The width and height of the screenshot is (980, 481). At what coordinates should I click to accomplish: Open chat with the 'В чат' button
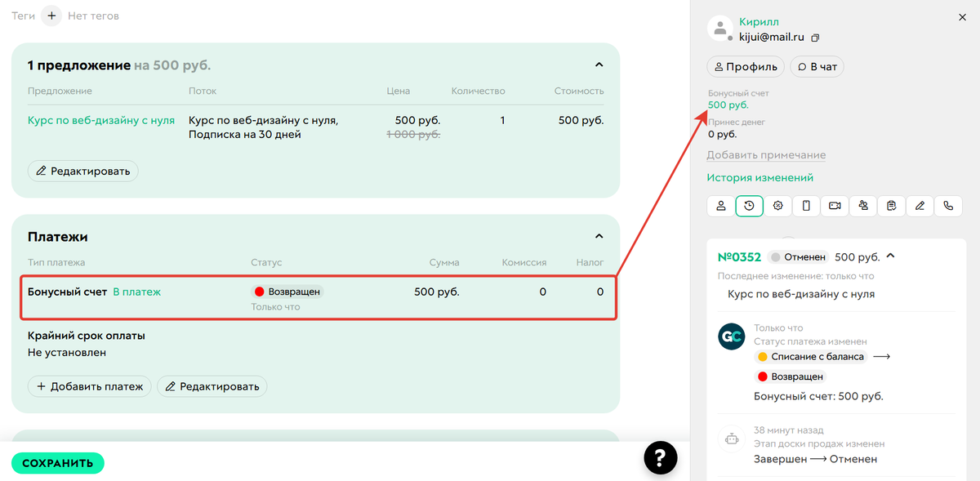[x=817, y=67]
